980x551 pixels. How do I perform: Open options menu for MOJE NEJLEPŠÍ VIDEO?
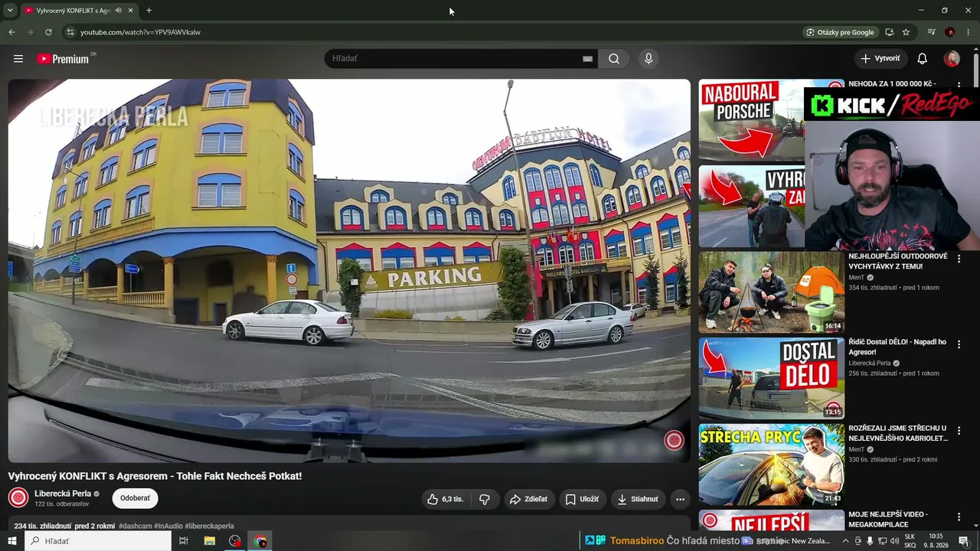[959, 518]
